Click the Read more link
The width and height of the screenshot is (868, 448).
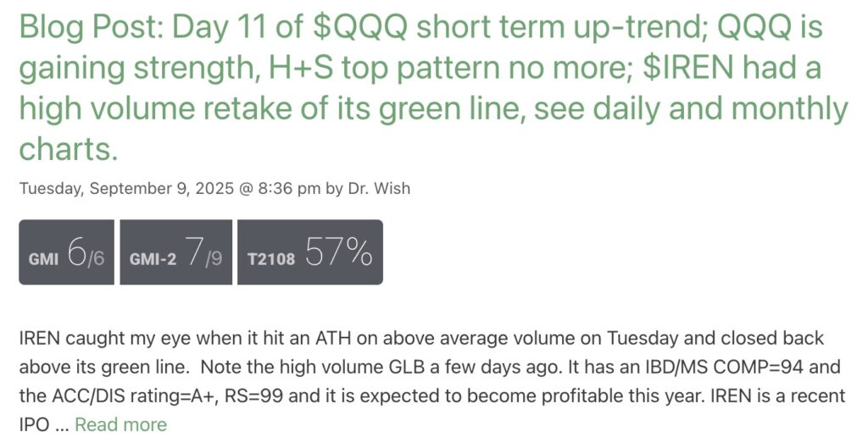(x=120, y=425)
